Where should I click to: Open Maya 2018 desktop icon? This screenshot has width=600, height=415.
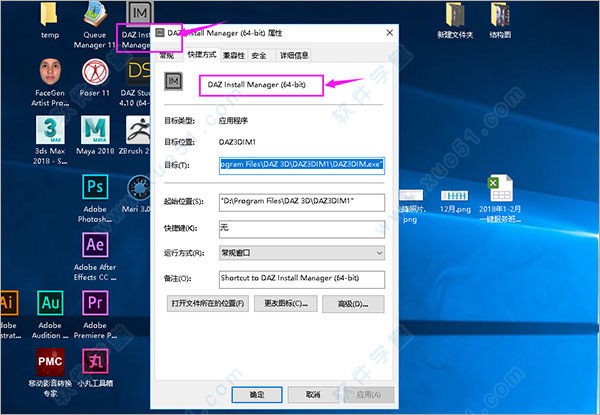coord(95,135)
